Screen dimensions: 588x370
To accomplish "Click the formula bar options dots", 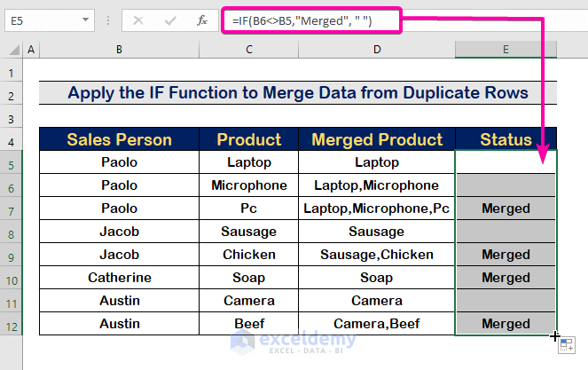I will pyautogui.click(x=108, y=20).
